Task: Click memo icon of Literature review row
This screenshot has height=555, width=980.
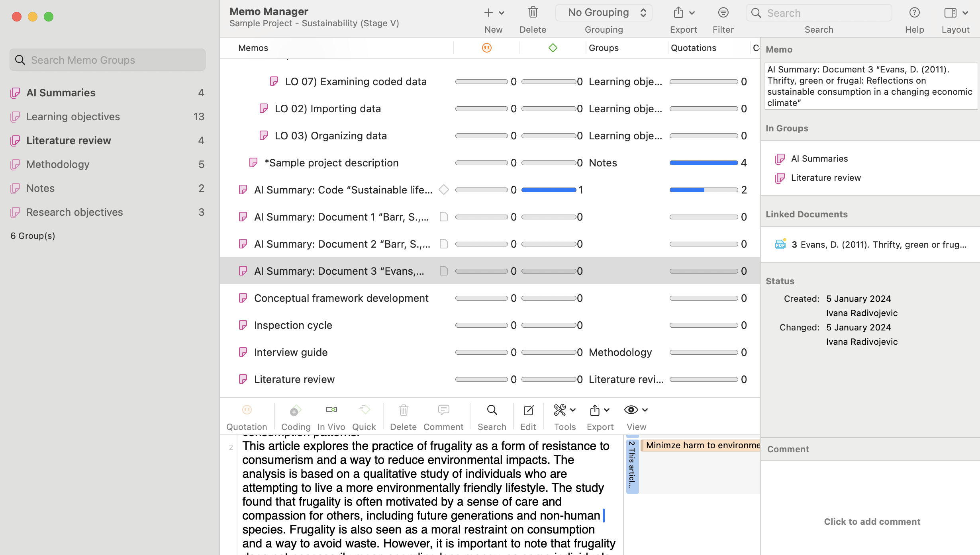Action: click(x=243, y=379)
